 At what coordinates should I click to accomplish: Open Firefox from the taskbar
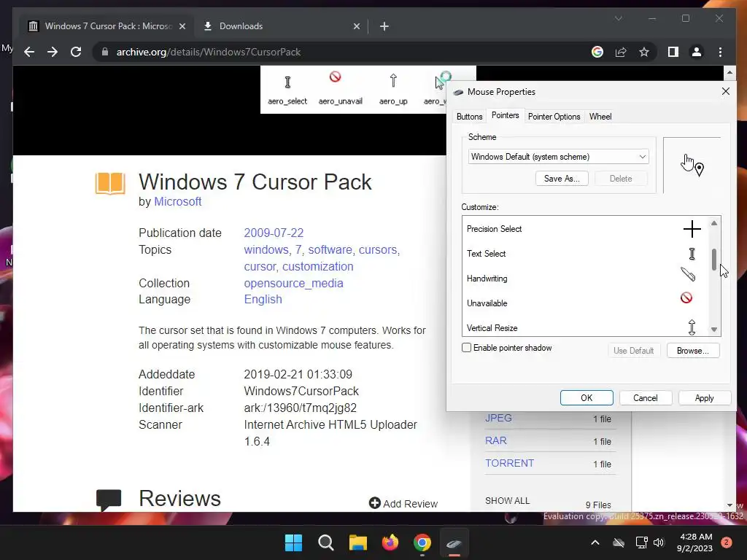coord(390,542)
